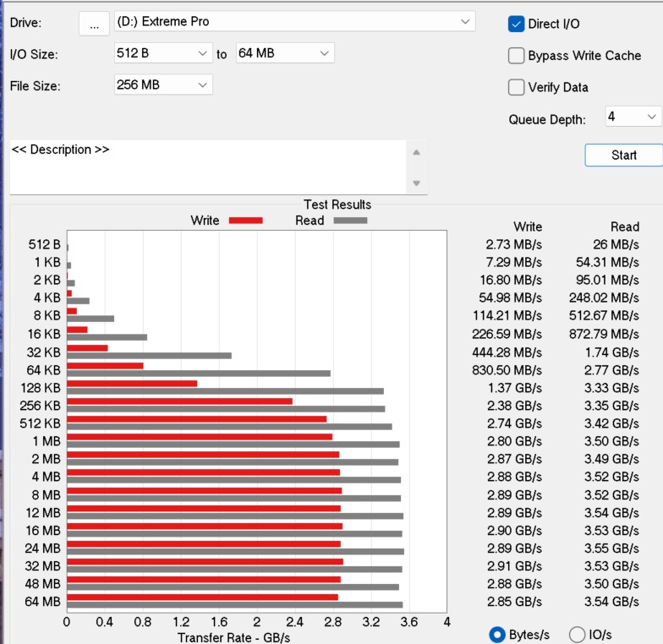Viewport: 663px width, 644px height.
Task: Select the Bytes/s radio button
Action: [498, 635]
